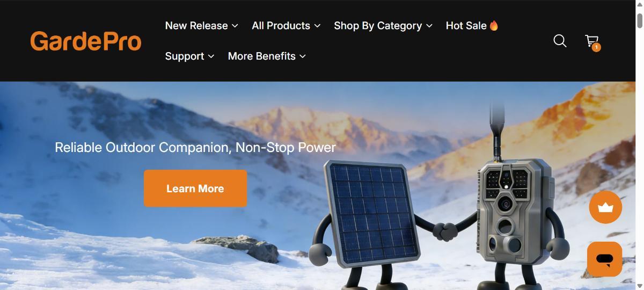Expand the All Products dropdown arrow
This screenshot has width=644, height=290.
coord(317,26)
